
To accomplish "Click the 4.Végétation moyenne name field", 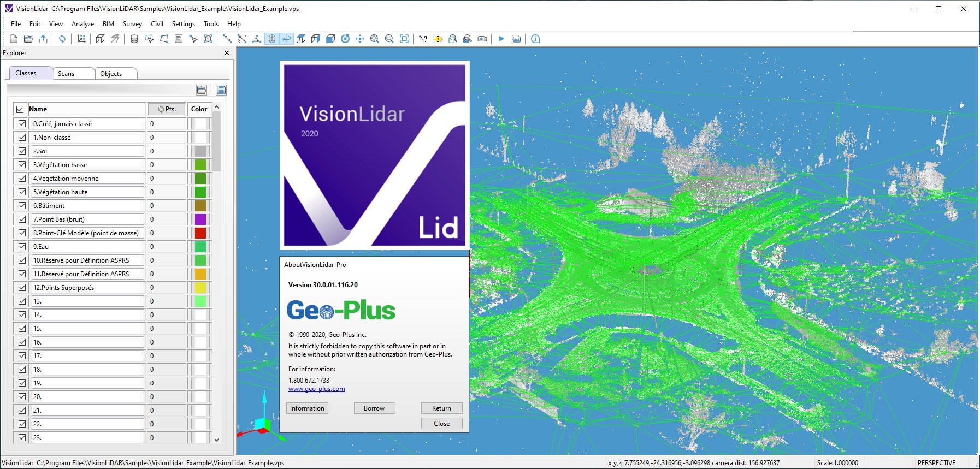I will [88, 179].
